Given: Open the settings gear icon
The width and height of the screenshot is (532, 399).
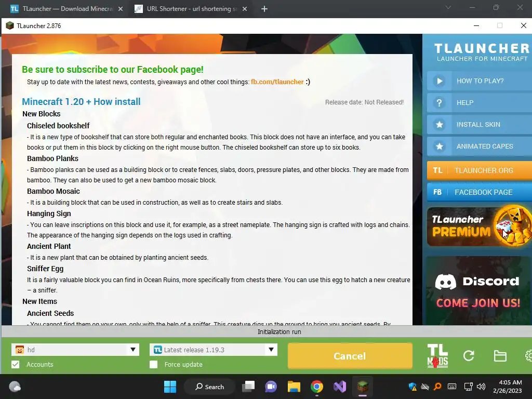Looking at the screenshot, I should tap(529, 355).
